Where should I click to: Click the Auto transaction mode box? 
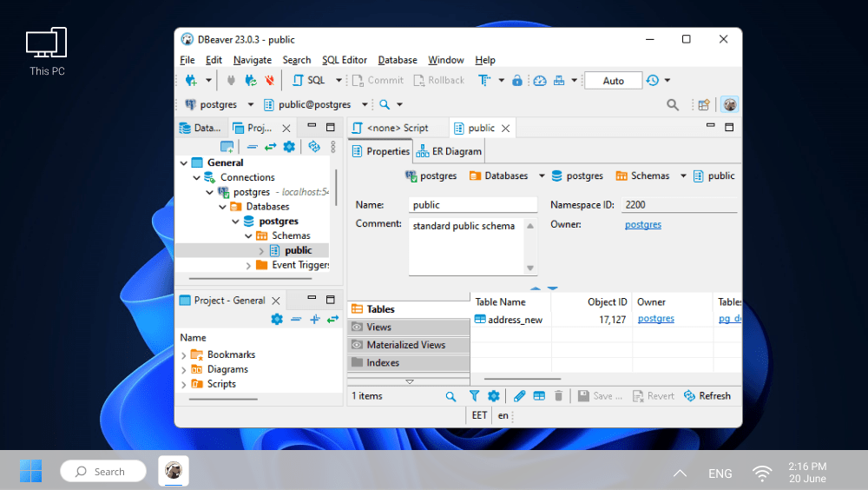pyautogui.click(x=614, y=81)
